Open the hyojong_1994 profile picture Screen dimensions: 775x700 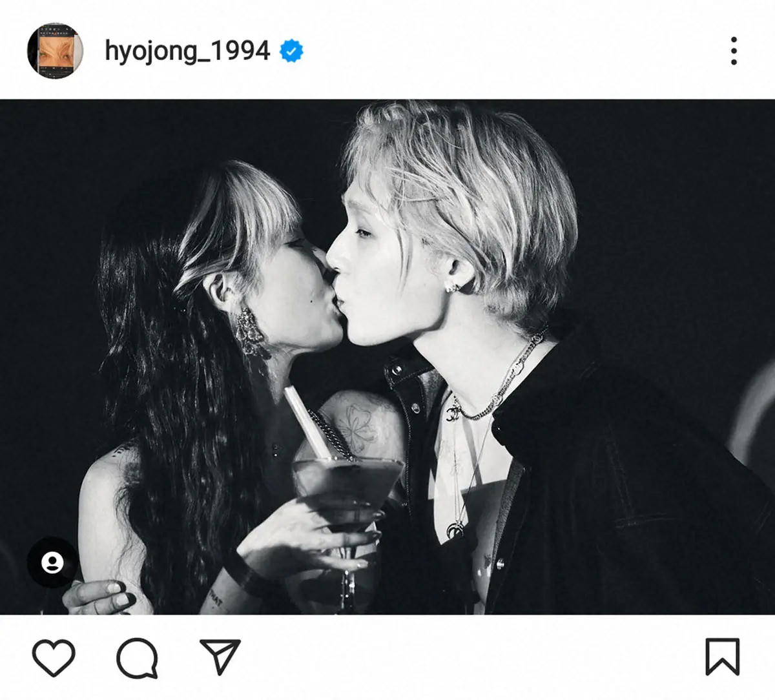coord(55,51)
